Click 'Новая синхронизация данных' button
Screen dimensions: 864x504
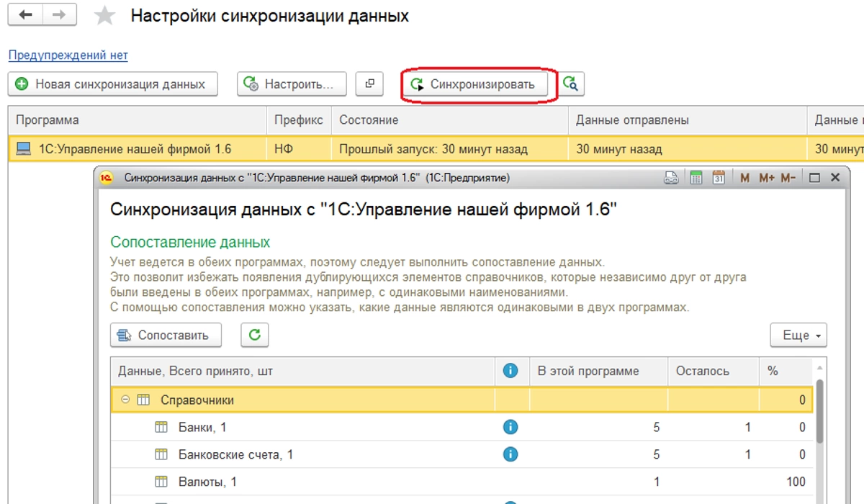112,84
